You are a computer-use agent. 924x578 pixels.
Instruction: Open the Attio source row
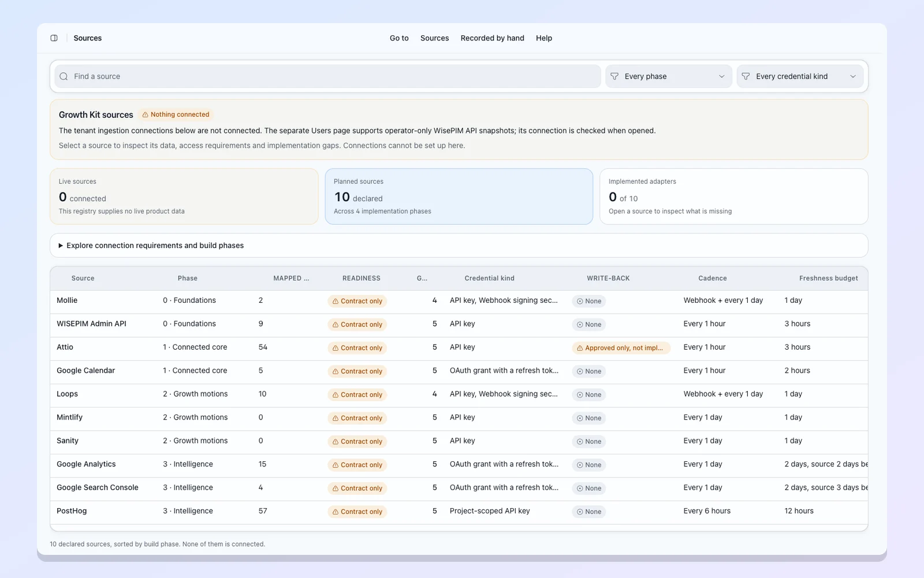point(459,348)
